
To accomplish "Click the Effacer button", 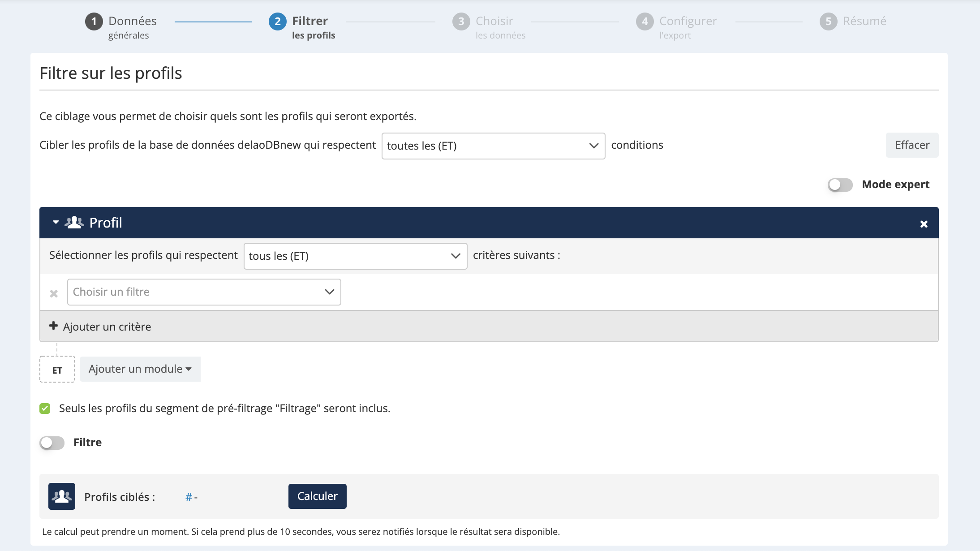I will click(912, 145).
